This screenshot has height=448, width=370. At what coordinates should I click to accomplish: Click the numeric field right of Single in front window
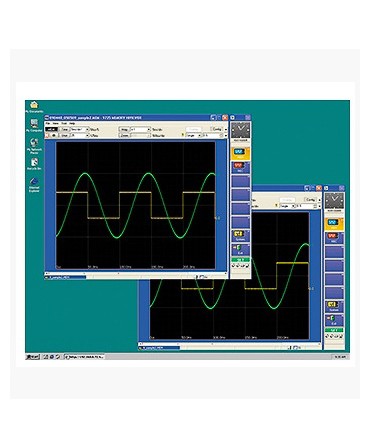(x=213, y=135)
